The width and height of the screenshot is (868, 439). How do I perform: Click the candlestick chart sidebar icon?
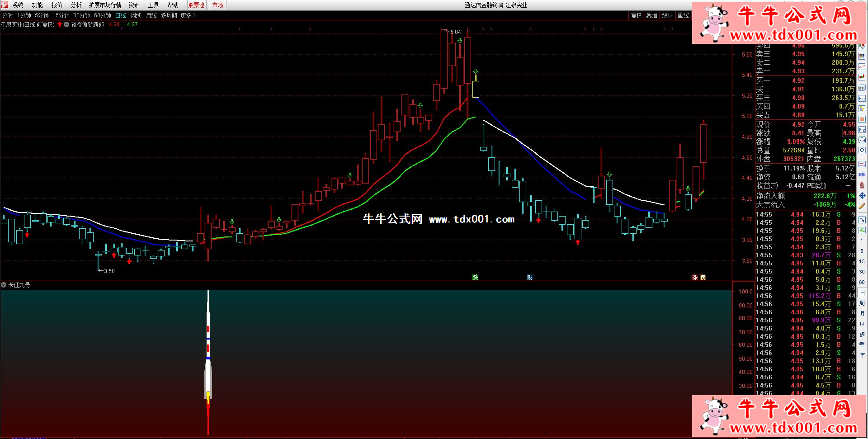862,77
